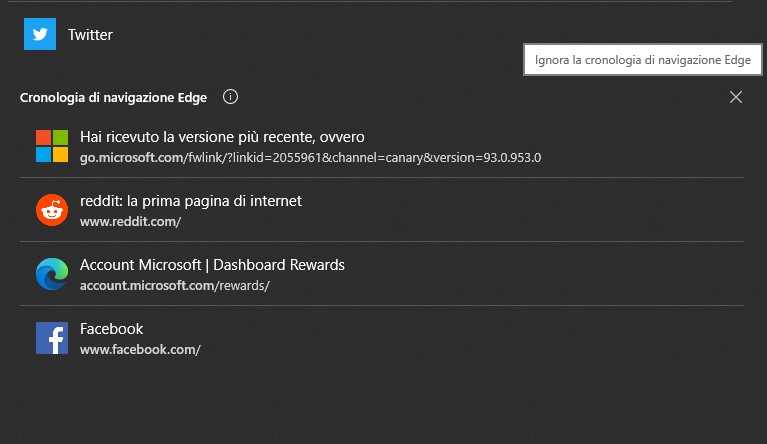Open Account Microsoft Dashboard Rewards entry
This screenshot has width=767, height=444.
[212, 265]
